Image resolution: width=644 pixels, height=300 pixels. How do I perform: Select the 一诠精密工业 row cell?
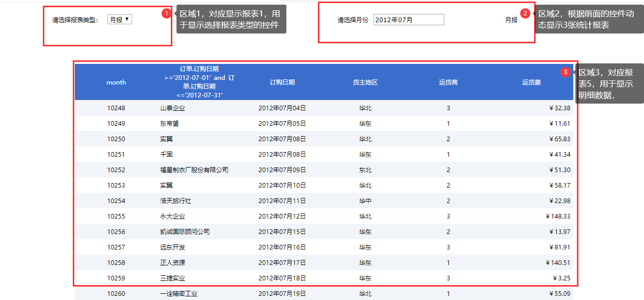[179, 294]
